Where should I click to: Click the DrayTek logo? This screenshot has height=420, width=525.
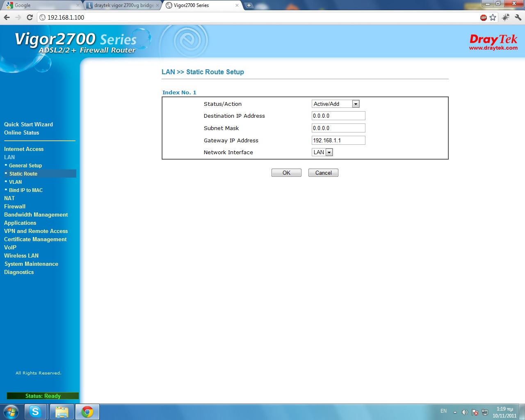493,42
